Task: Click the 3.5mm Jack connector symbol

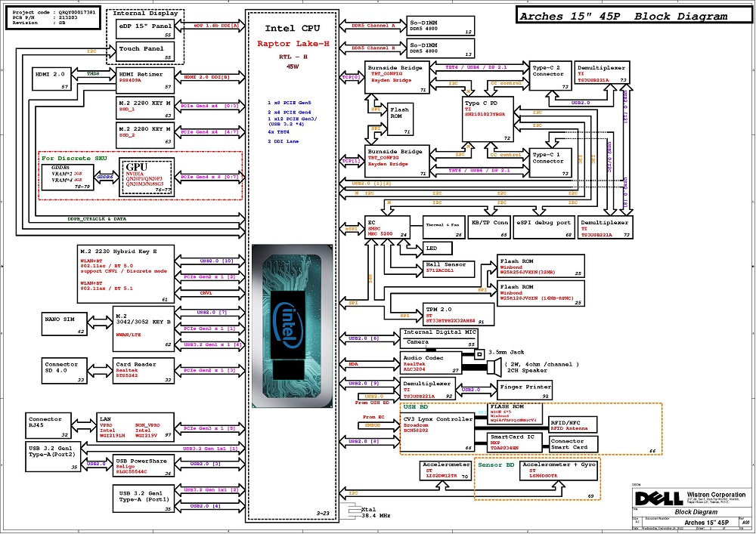Action: click(479, 354)
